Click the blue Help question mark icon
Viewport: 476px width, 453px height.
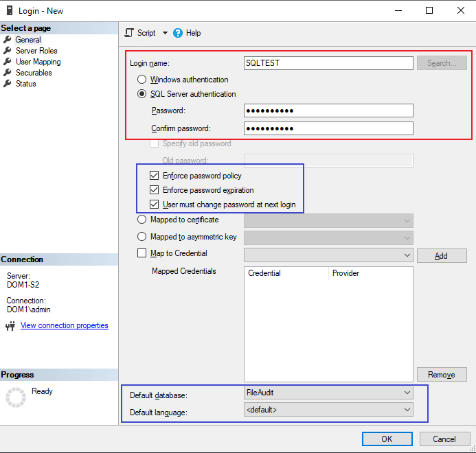tap(178, 33)
